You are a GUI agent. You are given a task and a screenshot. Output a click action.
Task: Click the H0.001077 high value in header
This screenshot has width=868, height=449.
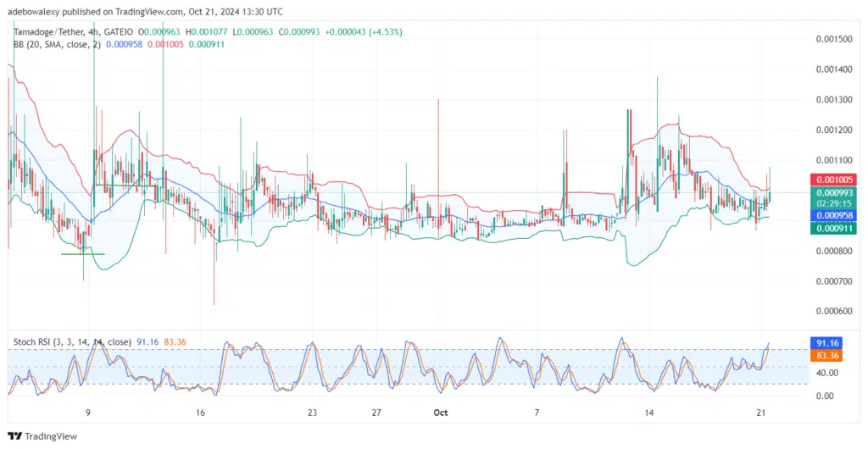click(209, 32)
